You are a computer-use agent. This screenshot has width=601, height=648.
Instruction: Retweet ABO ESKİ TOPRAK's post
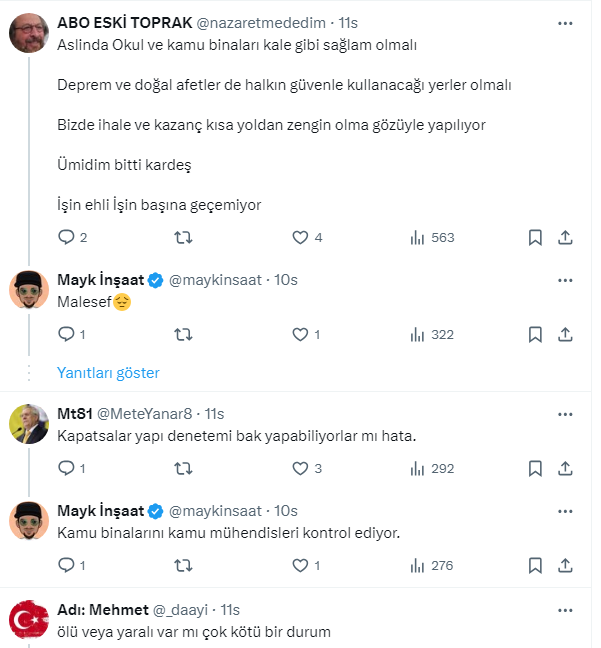[184, 237]
